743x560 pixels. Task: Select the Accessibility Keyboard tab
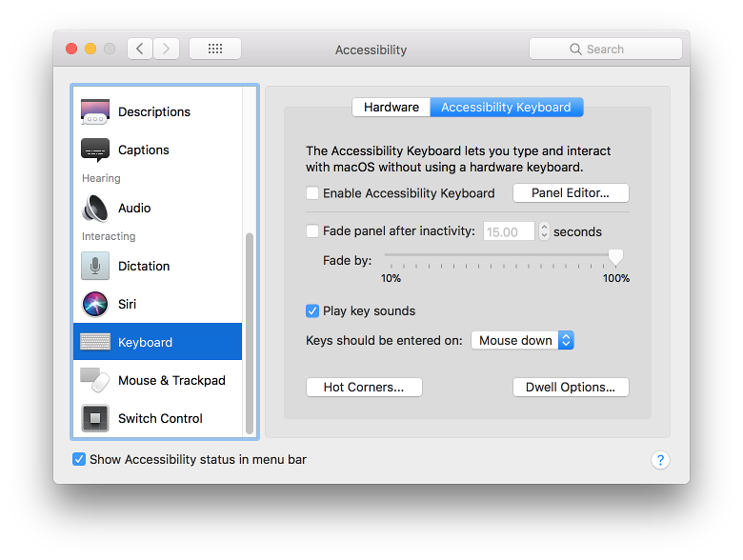[x=506, y=108]
